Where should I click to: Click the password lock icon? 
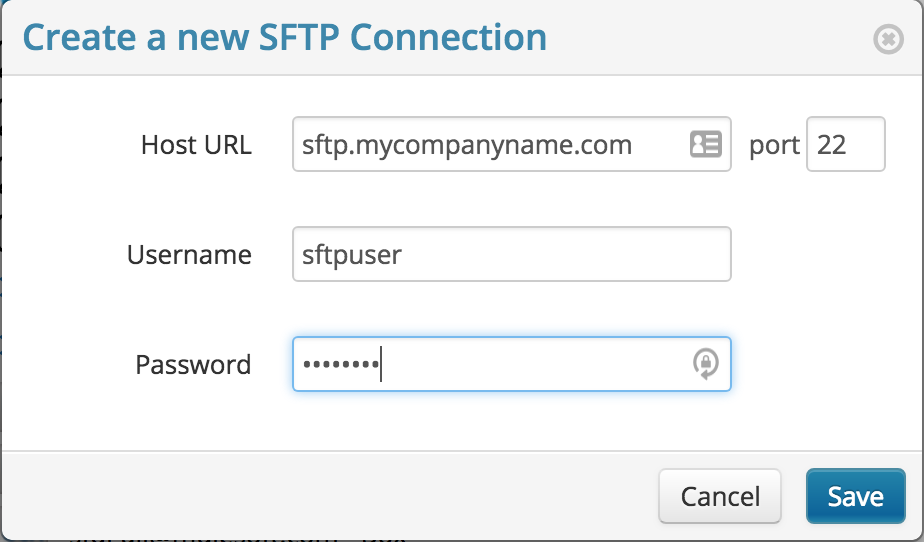click(x=705, y=364)
